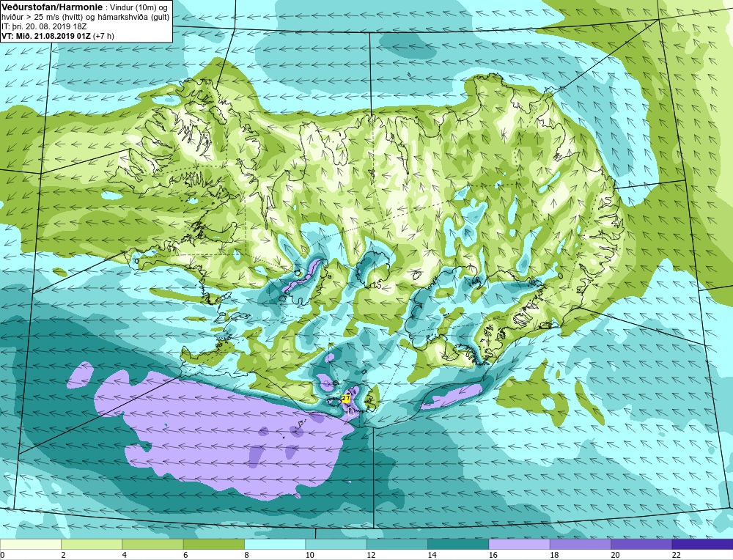Select the 16–18 m/s lavender legend swatch
This screenshot has width=733, height=560.
point(519,544)
